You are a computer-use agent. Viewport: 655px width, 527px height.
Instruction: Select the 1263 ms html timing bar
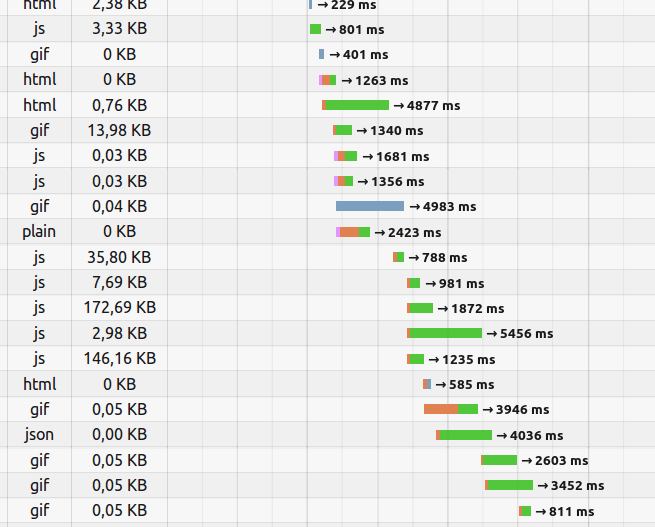click(328, 80)
